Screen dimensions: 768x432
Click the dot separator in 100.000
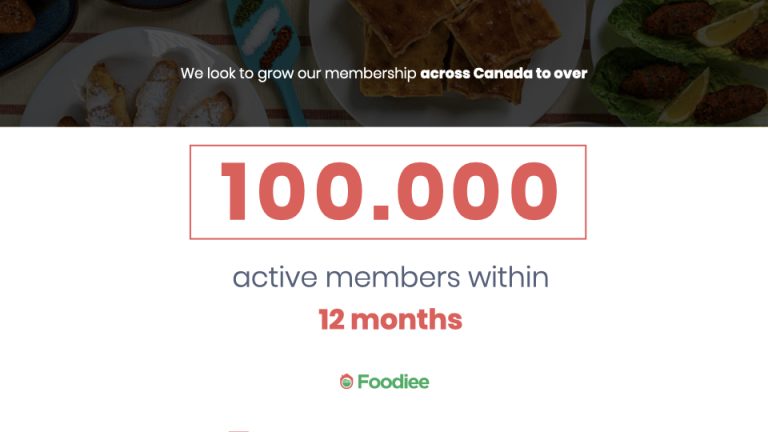tap(381, 213)
